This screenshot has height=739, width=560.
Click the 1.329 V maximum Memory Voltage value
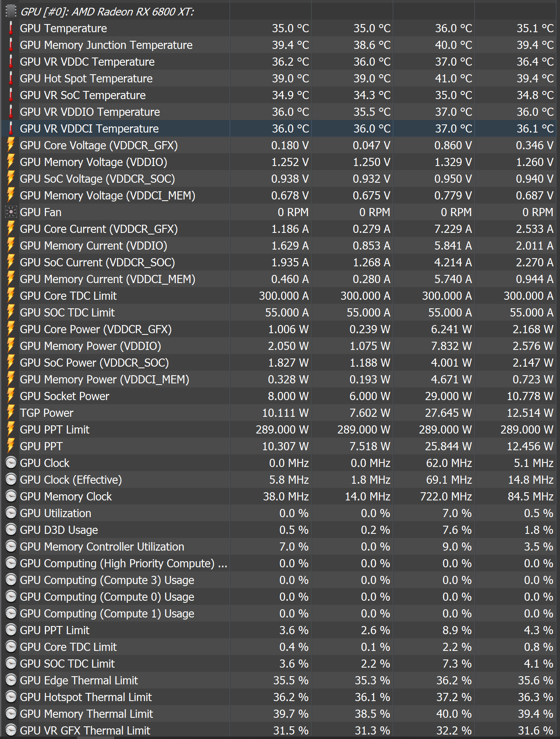pos(453,162)
